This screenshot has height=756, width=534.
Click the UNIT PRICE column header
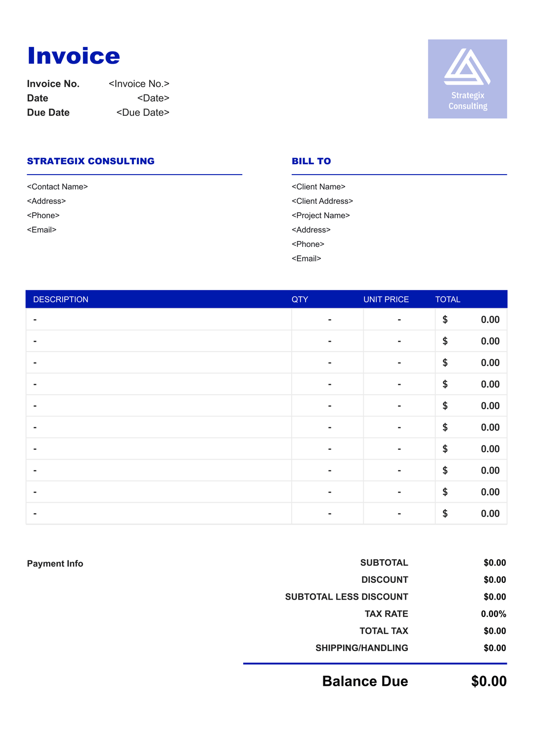[386, 300]
